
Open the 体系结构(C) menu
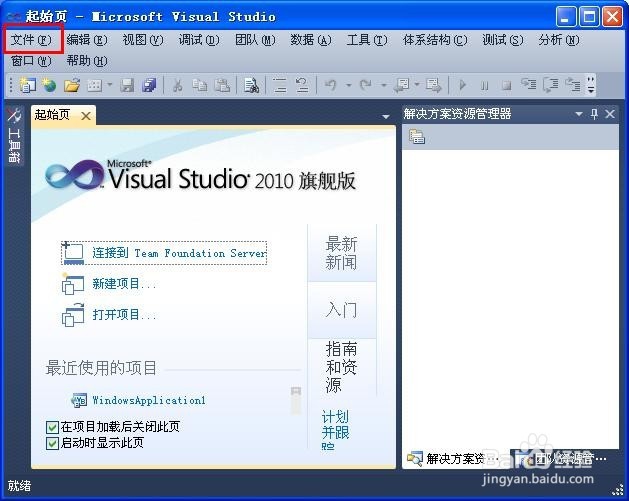point(435,40)
